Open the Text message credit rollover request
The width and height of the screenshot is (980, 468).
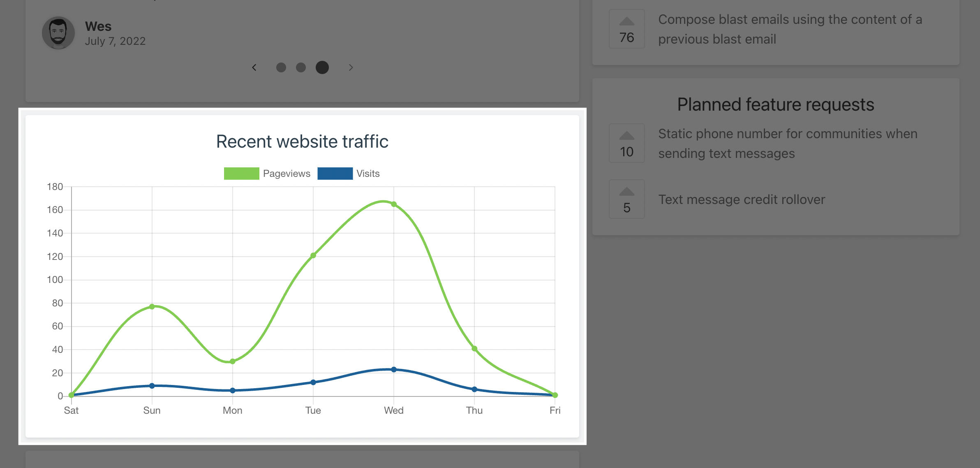[742, 199]
